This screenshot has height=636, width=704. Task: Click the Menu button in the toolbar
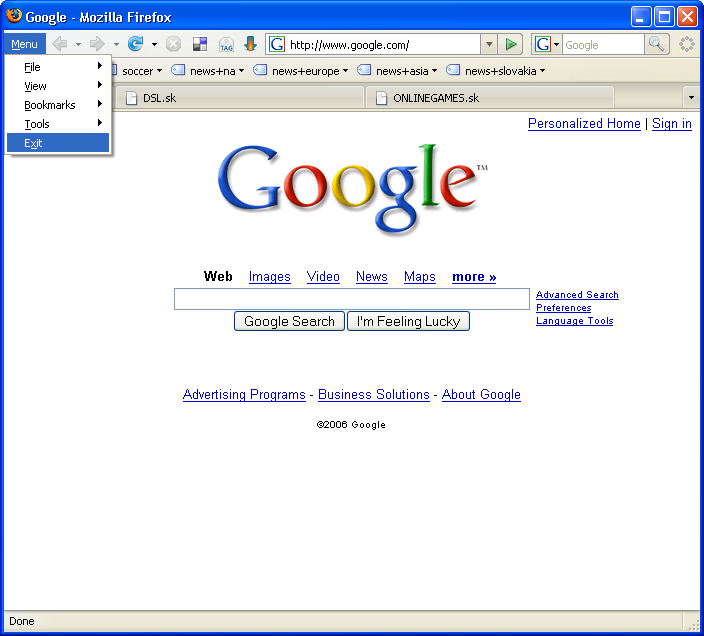(x=25, y=44)
